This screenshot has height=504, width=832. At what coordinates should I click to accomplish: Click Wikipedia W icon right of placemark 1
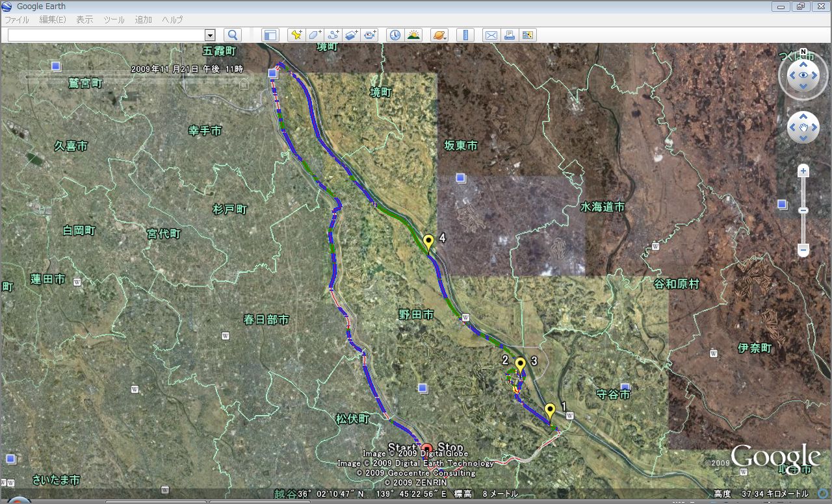click(569, 416)
